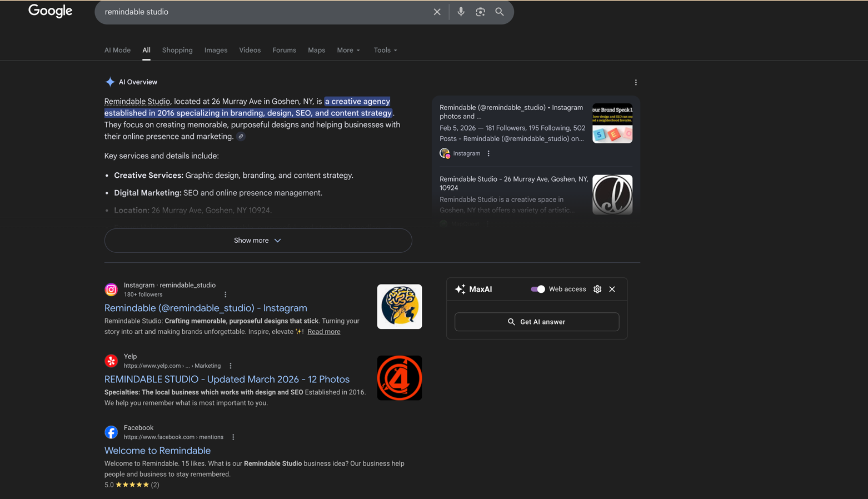Open three-dot menu for Instagram result
The width and height of the screenshot is (868, 499).
pos(225,295)
